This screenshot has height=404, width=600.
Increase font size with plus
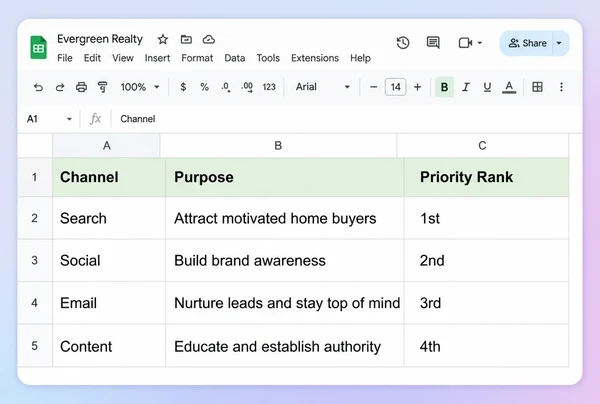coord(417,87)
